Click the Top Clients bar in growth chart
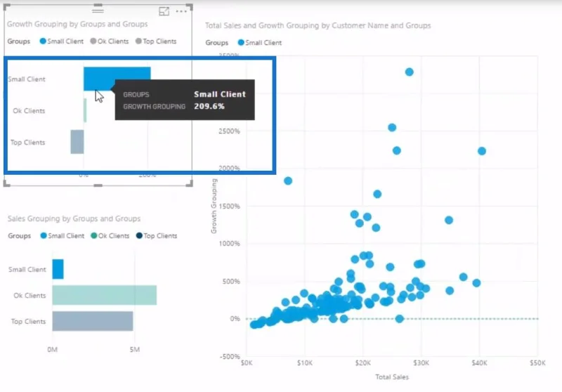 click(x=77, y=142)
